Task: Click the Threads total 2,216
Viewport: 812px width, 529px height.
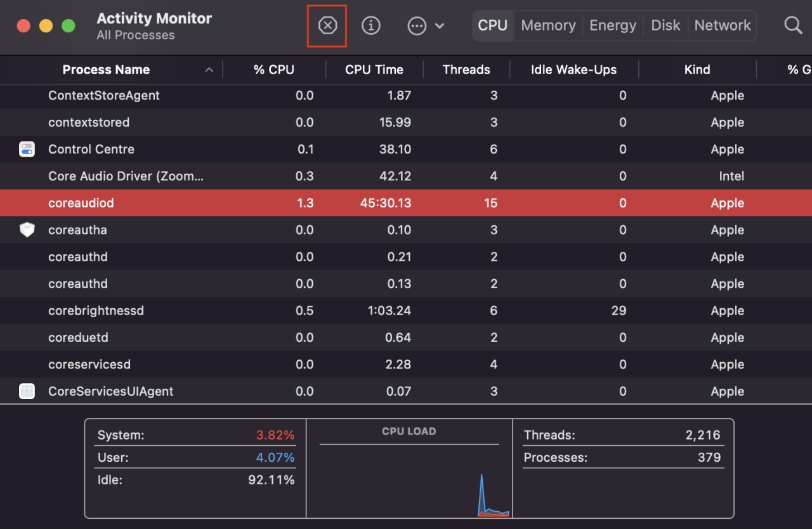Action: (703, 435)
